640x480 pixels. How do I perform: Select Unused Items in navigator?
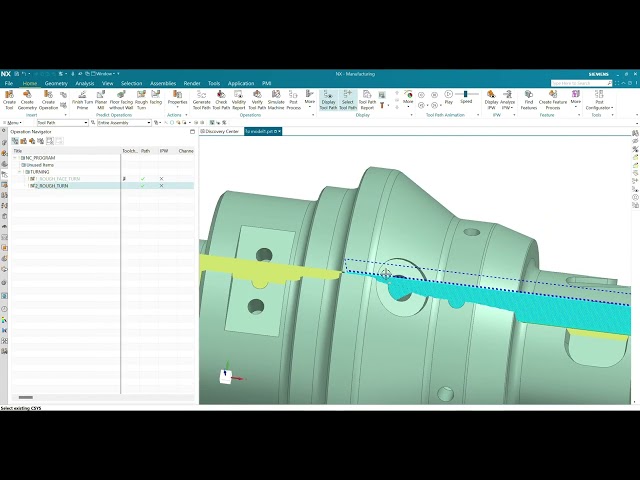[38, 165]
